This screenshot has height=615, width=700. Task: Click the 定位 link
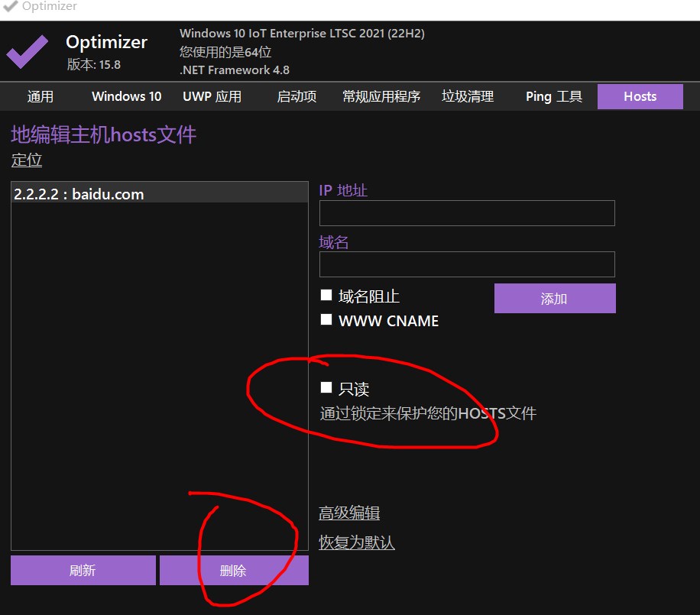point(27,160)
